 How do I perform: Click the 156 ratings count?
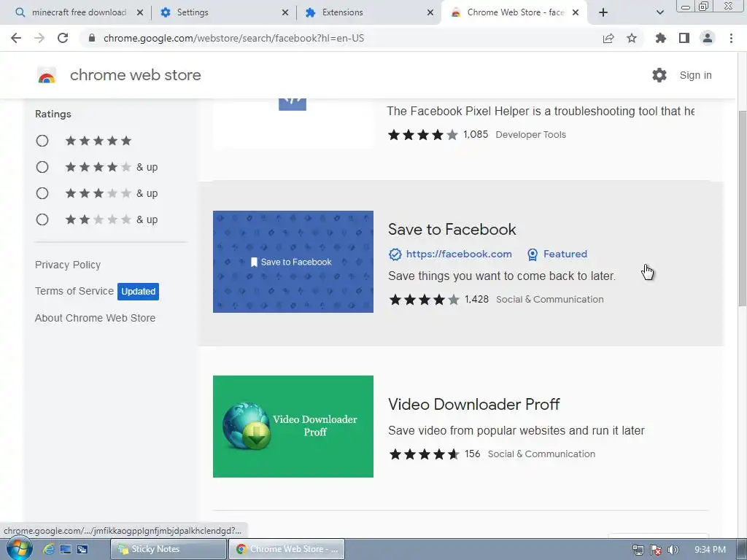[473, 454]
